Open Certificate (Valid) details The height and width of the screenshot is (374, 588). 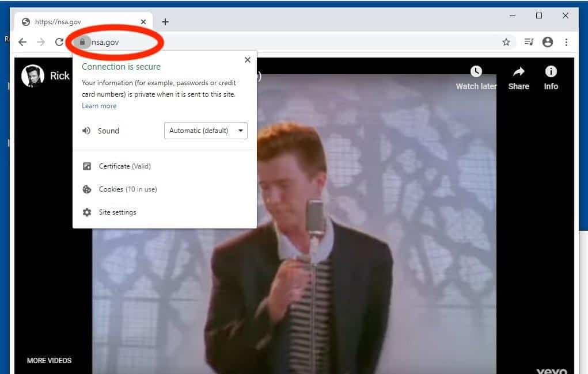pyautogui.click(x=124, y=166)
